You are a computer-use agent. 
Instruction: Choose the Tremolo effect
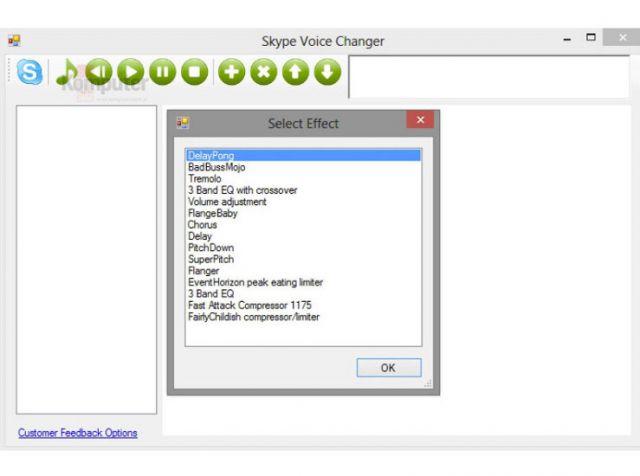point(303,178)
